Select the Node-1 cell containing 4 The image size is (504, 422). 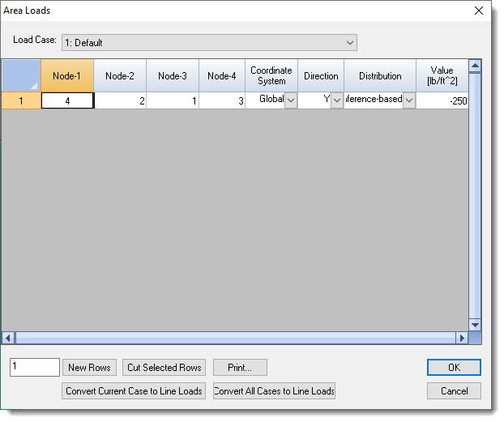click(x=67, y=100)
